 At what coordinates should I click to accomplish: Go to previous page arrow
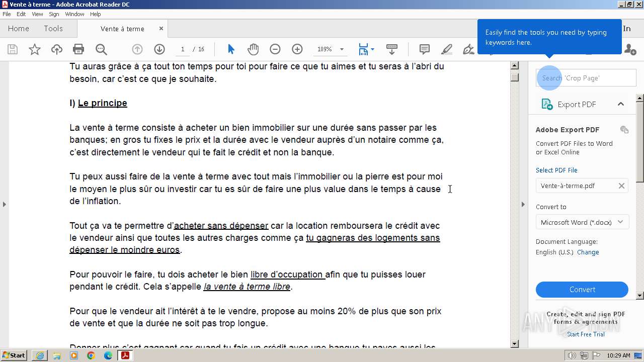point(137,49)
